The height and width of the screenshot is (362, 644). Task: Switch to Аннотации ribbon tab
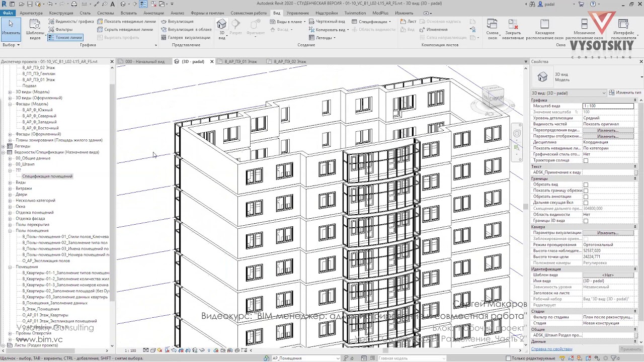153,13
